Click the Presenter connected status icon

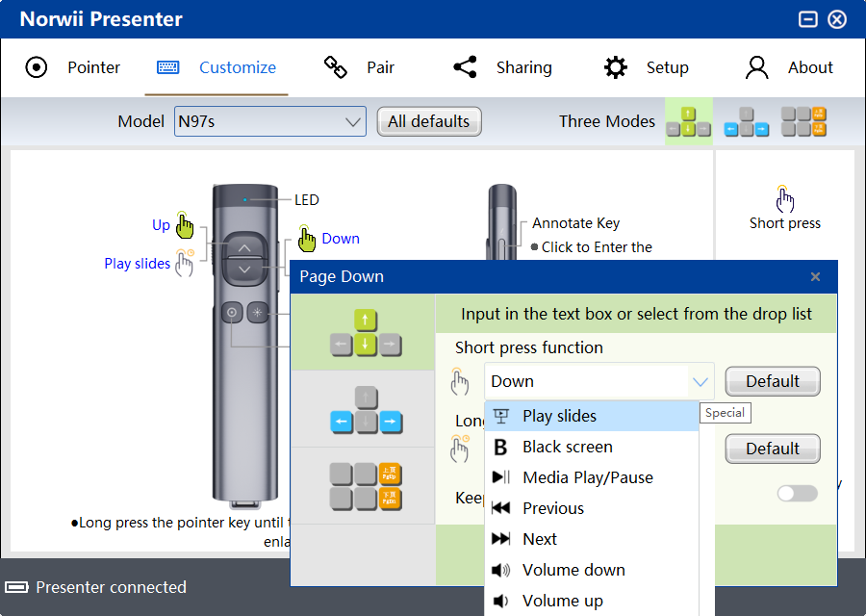(16, 587)
